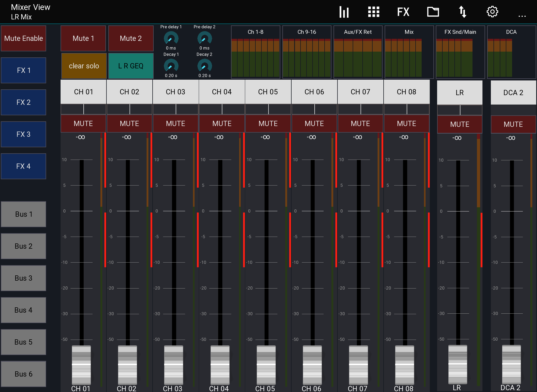
Task: Open the FX rack icon
Action: (x=403, y=12)
